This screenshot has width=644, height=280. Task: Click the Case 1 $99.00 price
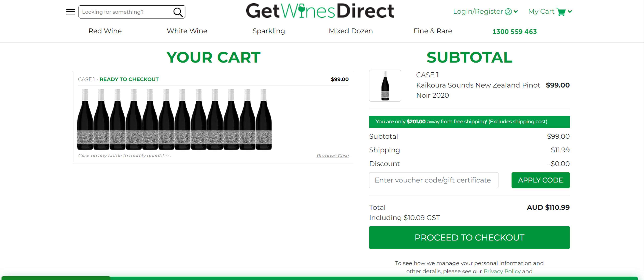339,79
